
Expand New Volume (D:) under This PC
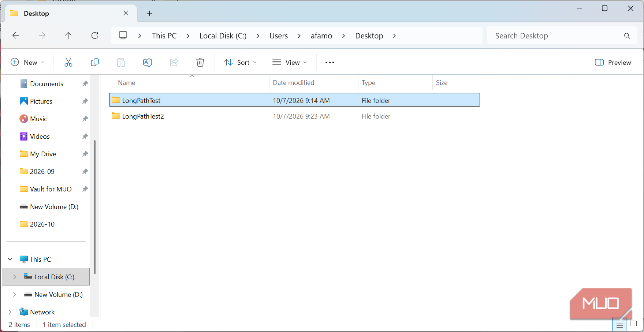15,294
